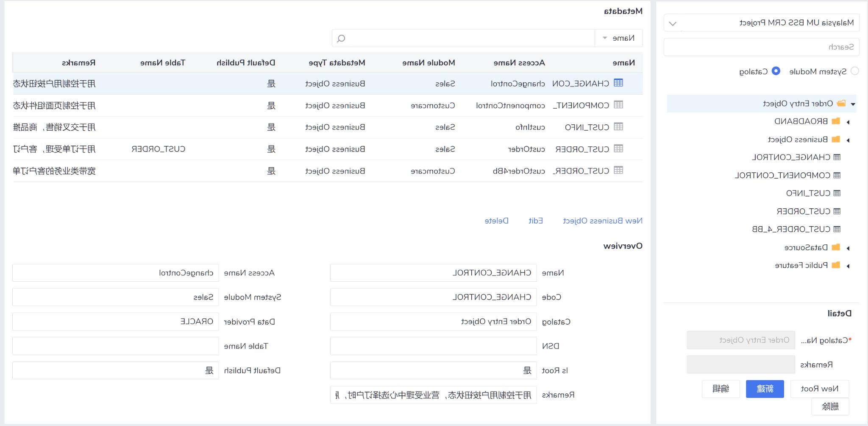Click the Customcare cell in COMPONENT_ row
868x426 pixels.
click(433, 106)
